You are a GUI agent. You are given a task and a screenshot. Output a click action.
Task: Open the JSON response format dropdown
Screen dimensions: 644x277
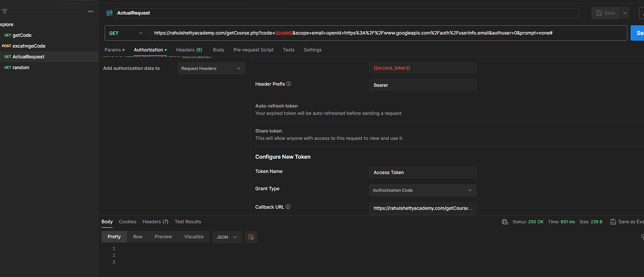(x=227, y=237)
